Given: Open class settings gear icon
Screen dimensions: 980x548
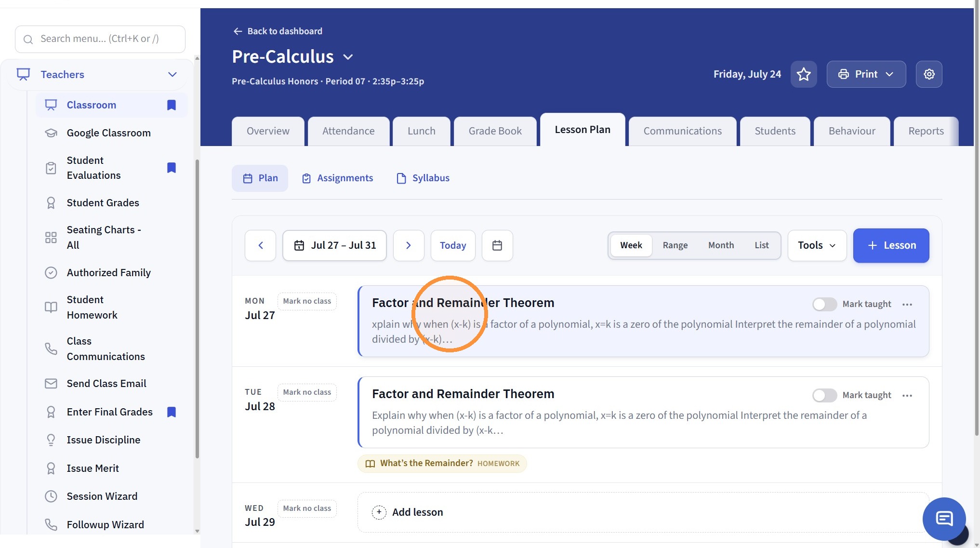Looking at the screenshot, I should tap(929, 74).
